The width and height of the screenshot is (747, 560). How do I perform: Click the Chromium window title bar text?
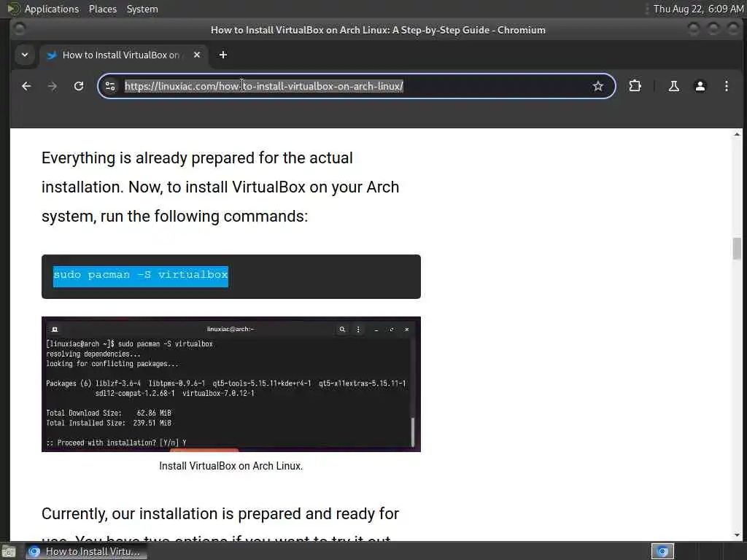coord(378,30)
